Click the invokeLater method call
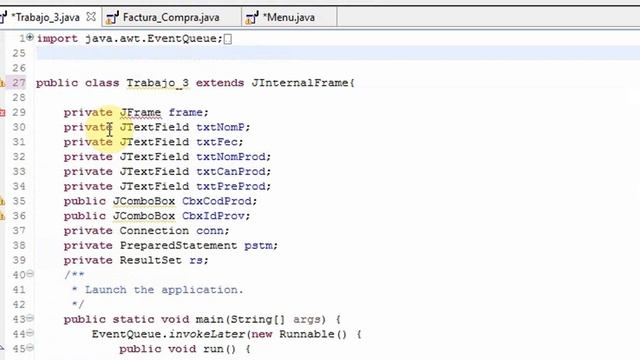 point(207,334)
